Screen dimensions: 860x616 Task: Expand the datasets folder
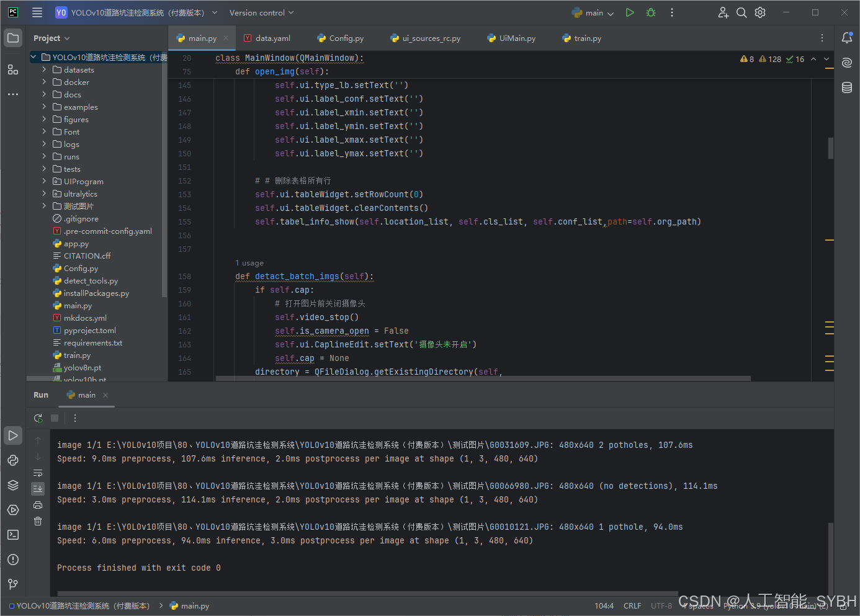44,69
